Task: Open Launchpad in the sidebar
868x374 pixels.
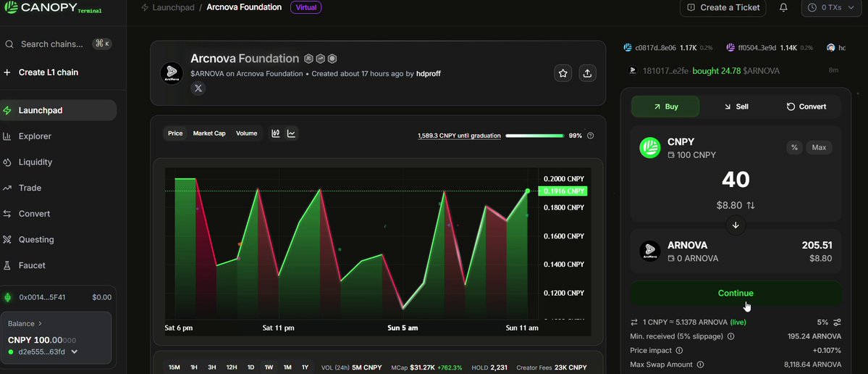Action: [x=59, y=110]
